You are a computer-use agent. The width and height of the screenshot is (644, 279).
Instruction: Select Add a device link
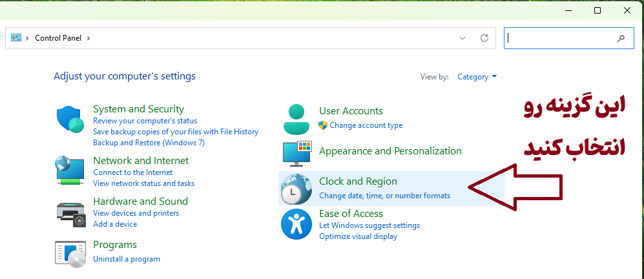tap(115, 224)
